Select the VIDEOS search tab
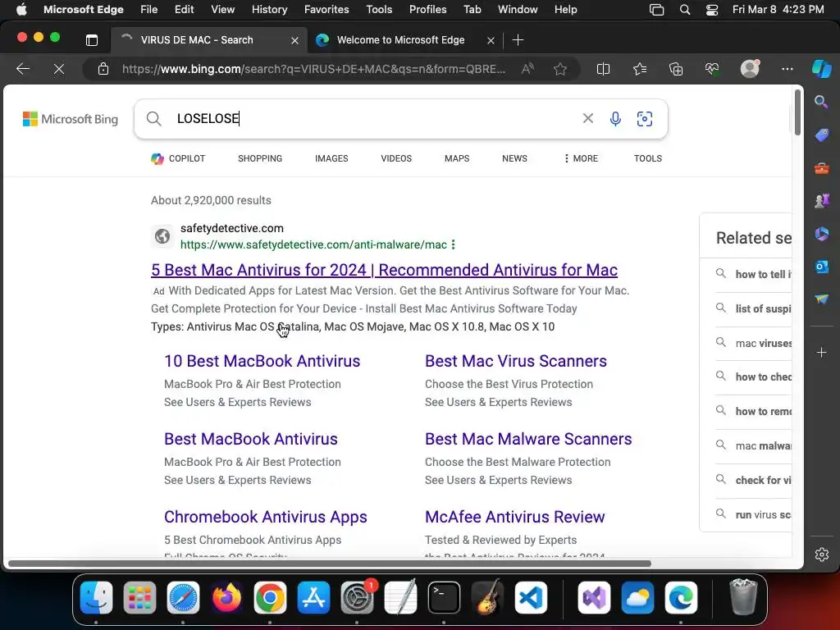 pyautogui.click(x=396, y=158)
